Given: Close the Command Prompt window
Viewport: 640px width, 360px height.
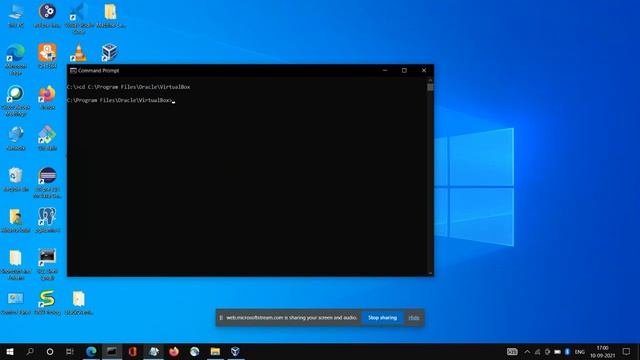Looking at the screenshot, I should [x=424, y=71].
